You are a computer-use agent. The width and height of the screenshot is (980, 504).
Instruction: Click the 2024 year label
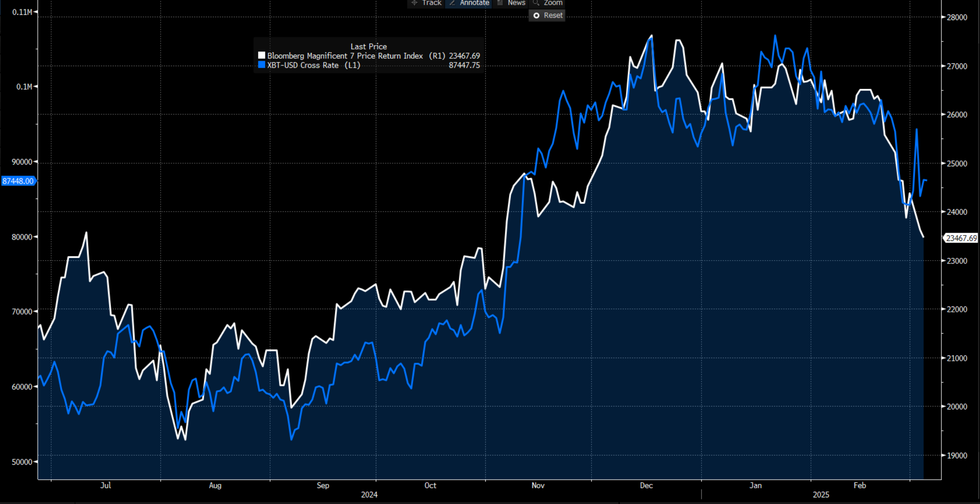(x=369, y=495)
